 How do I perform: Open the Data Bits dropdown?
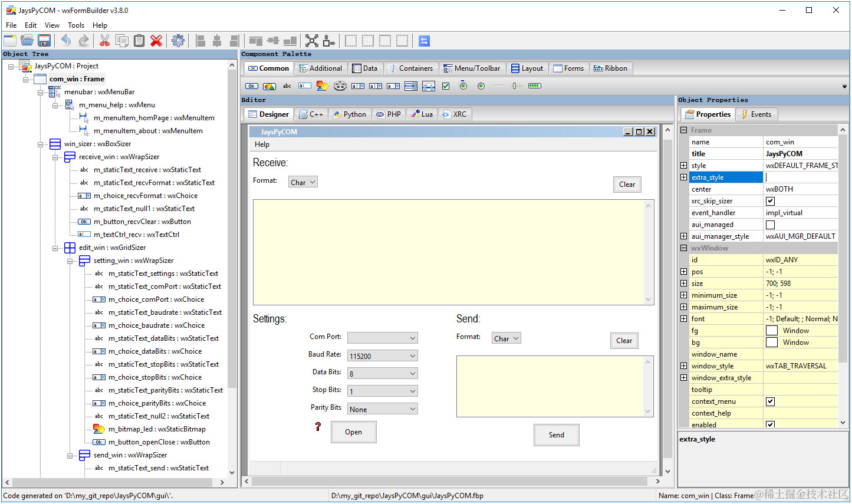tap(383, 373)
